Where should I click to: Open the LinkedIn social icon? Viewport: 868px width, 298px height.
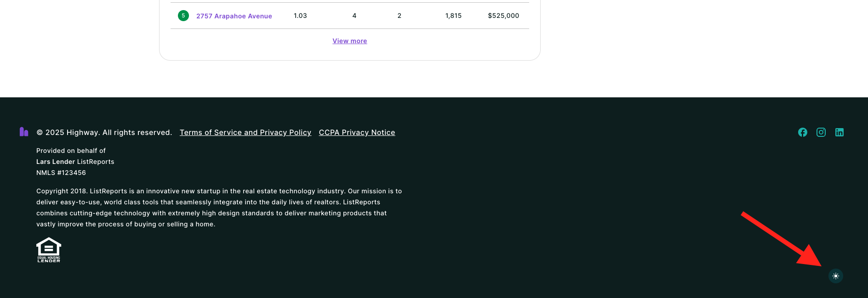tap(839, 132)
